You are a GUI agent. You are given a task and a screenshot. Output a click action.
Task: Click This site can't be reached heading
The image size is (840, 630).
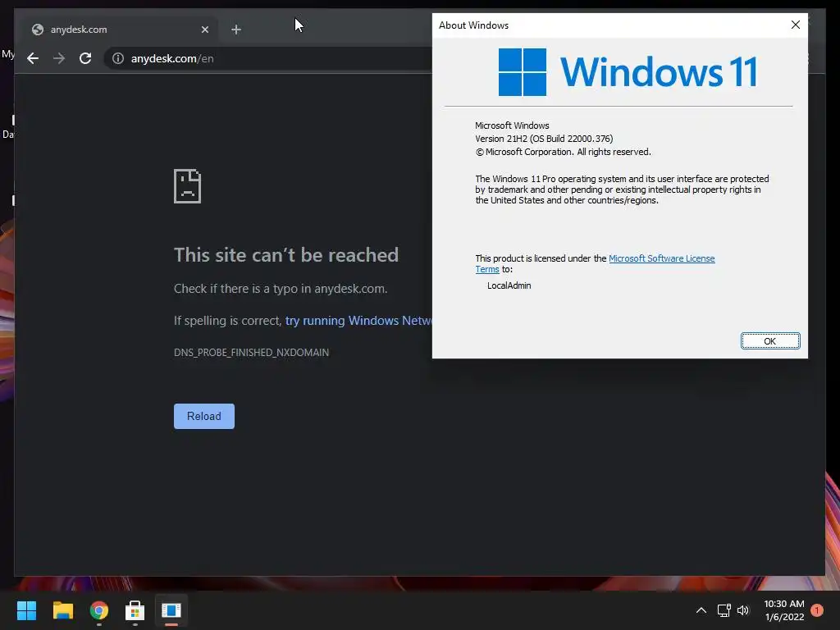coord(286,255)
